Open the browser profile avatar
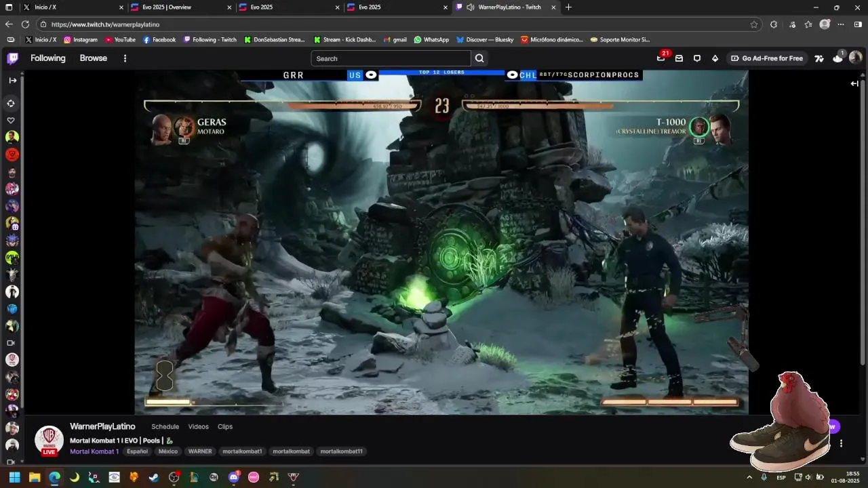868x488 pixels. [x=825, y=24]
